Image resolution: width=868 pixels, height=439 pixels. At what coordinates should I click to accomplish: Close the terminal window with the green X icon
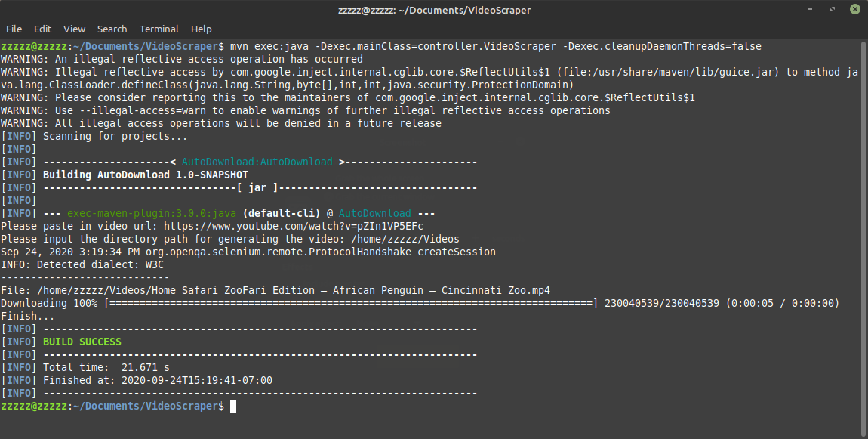pyautogui.click(x=854, y=9)
